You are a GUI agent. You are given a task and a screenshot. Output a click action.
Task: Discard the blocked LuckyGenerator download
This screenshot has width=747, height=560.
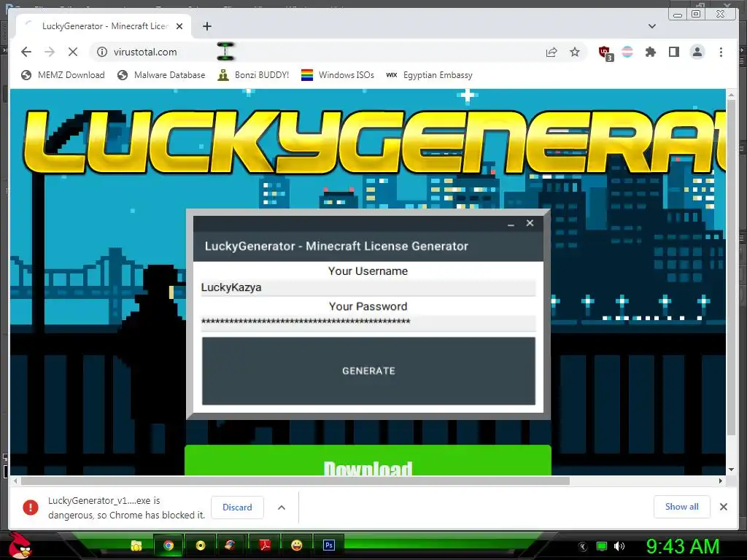click(x=237, y=507)
